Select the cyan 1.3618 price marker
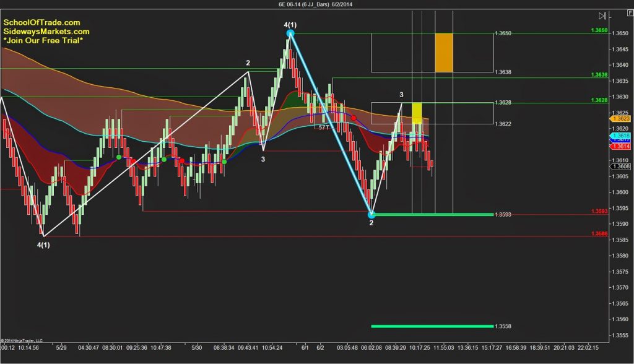 pos(620,136)
